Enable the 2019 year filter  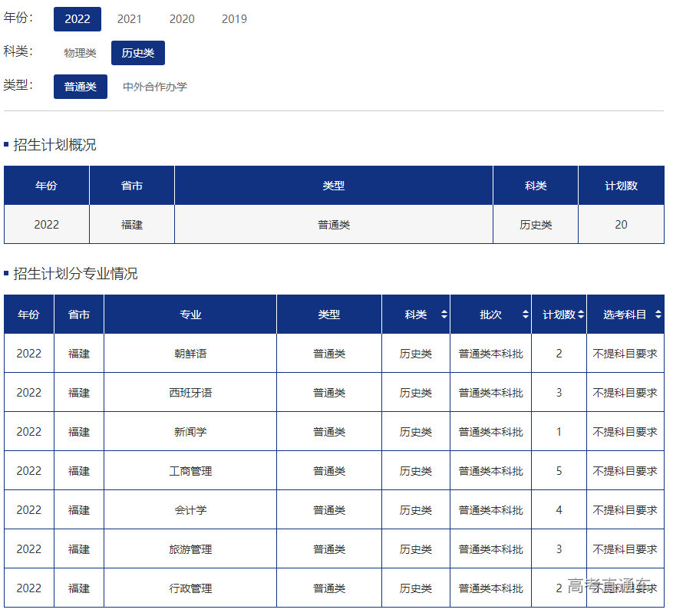(x=234, y=18)
